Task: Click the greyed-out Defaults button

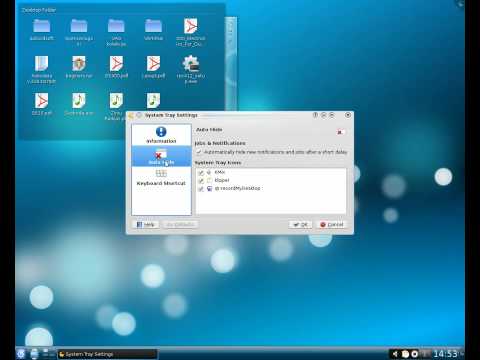Action: coord(180,225)
